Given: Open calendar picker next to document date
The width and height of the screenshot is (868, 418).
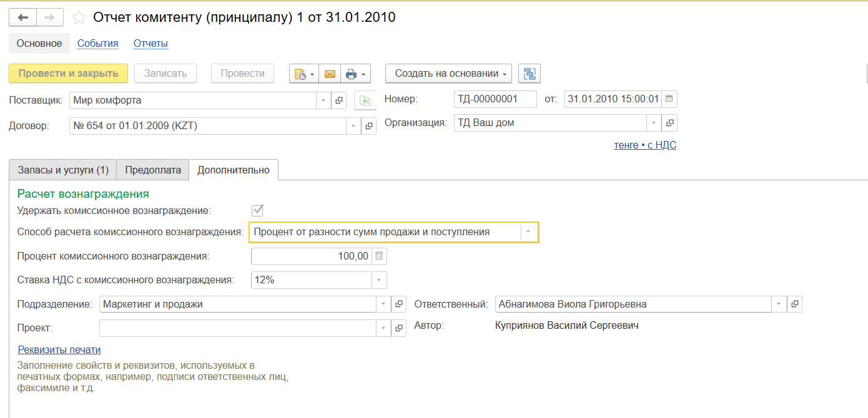Looking at the screenshot, I should pyautogui.click(x=669, y=99).
